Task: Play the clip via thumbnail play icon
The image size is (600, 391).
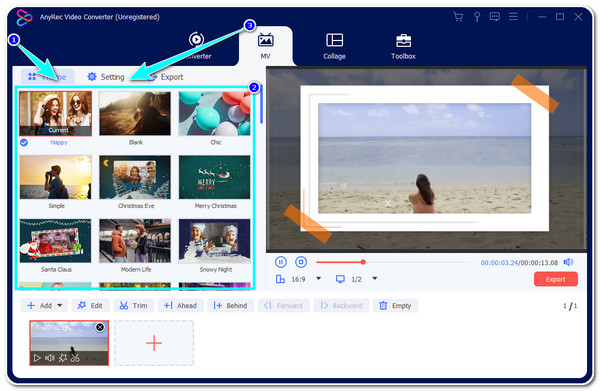Action: (x=37, y=358)
